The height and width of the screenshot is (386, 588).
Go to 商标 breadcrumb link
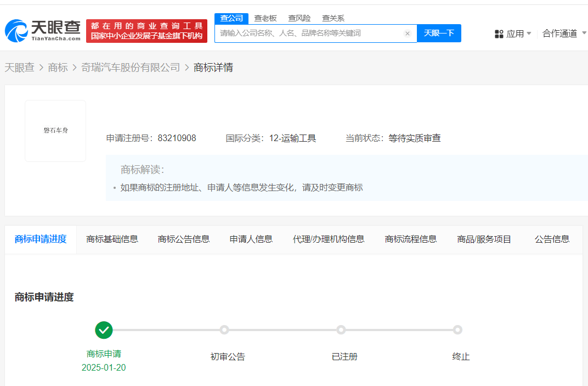click(x=58, y=68)
